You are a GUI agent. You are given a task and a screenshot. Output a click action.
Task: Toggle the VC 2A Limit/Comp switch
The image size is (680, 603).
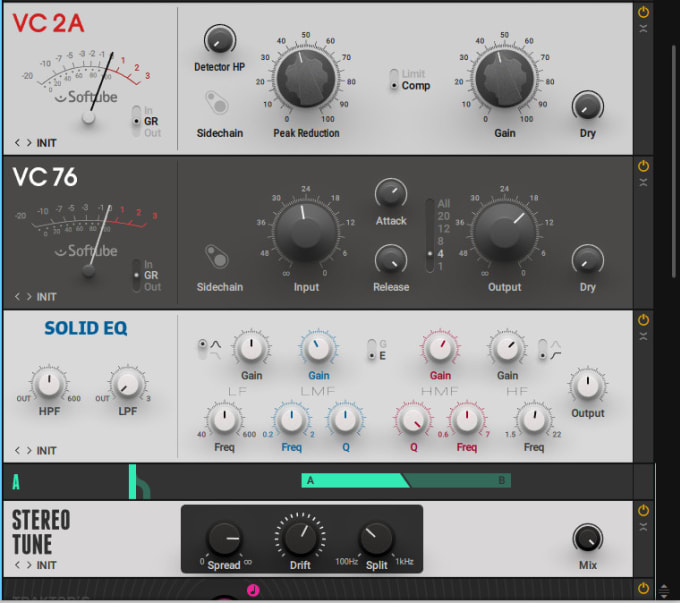click(x=394, y=80)
